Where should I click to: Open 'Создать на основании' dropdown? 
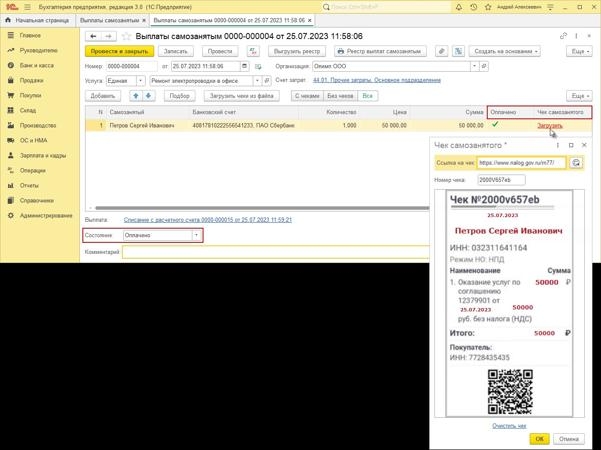[505, 51]
